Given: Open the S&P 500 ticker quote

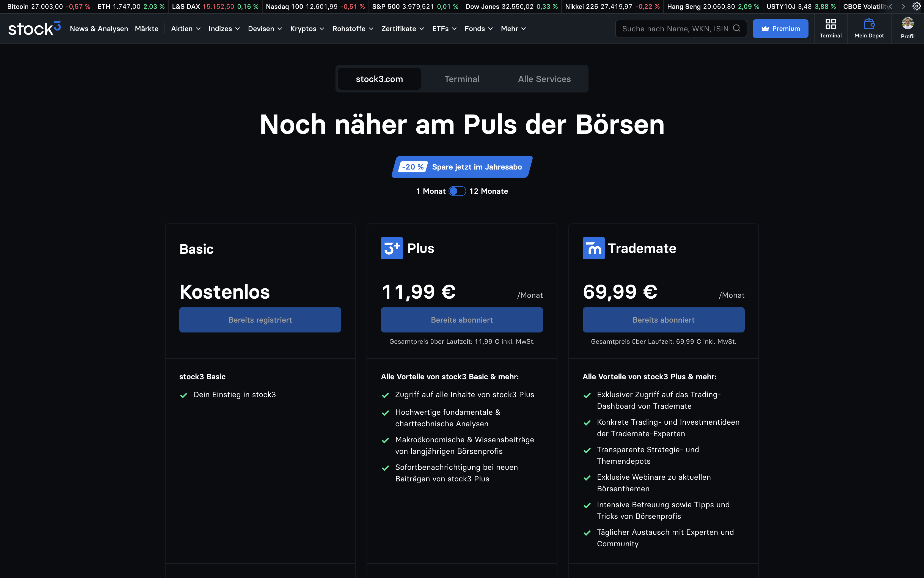Looking at the screenshot, I should [x=415, y=7].
